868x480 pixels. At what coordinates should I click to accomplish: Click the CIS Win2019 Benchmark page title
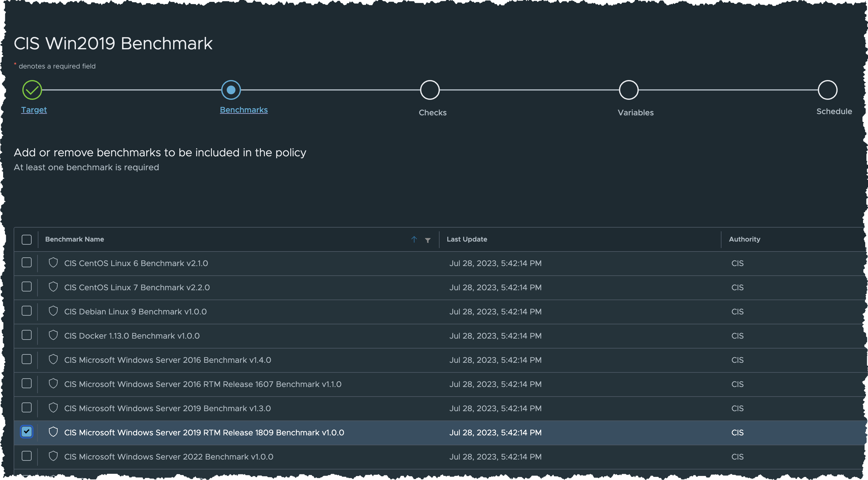pyautogui.click(x=113, y=43)
